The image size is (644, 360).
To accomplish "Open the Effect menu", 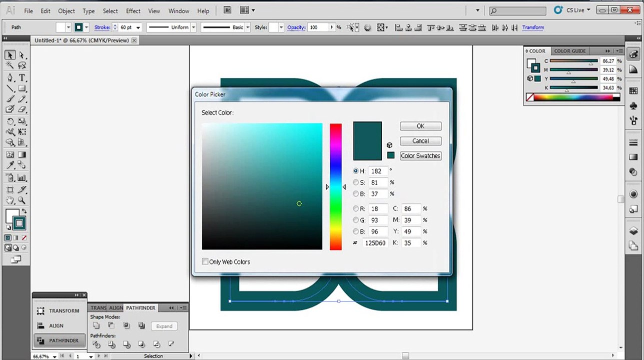I will [x=133, y=11].
